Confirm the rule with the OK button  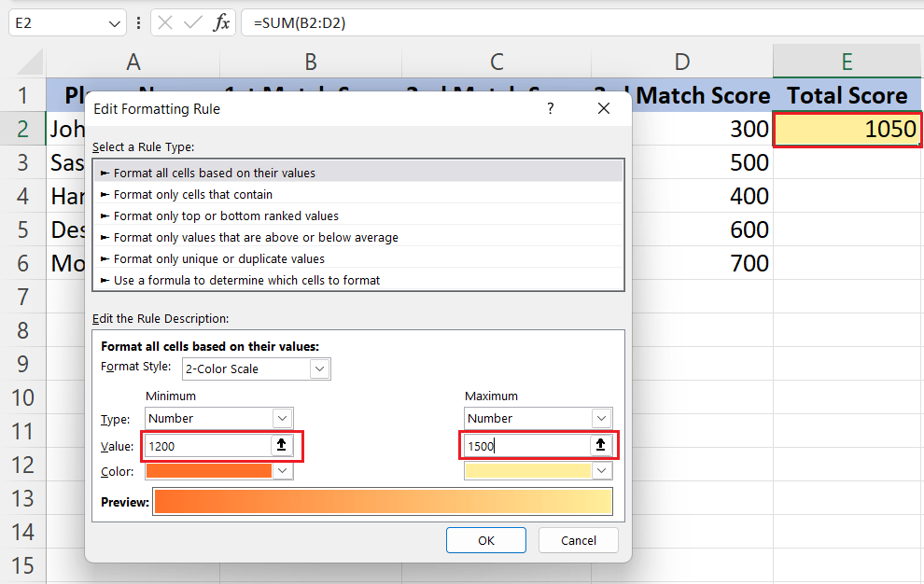pos(485,540)
